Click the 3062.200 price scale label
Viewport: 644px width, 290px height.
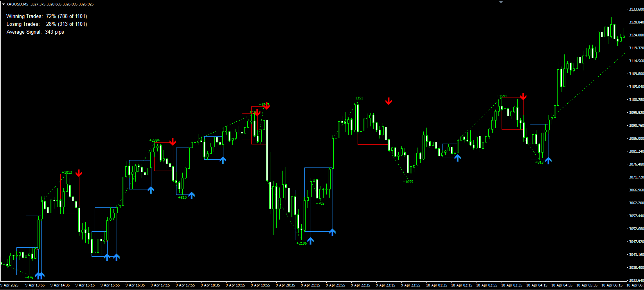click(x=636, y=203)
